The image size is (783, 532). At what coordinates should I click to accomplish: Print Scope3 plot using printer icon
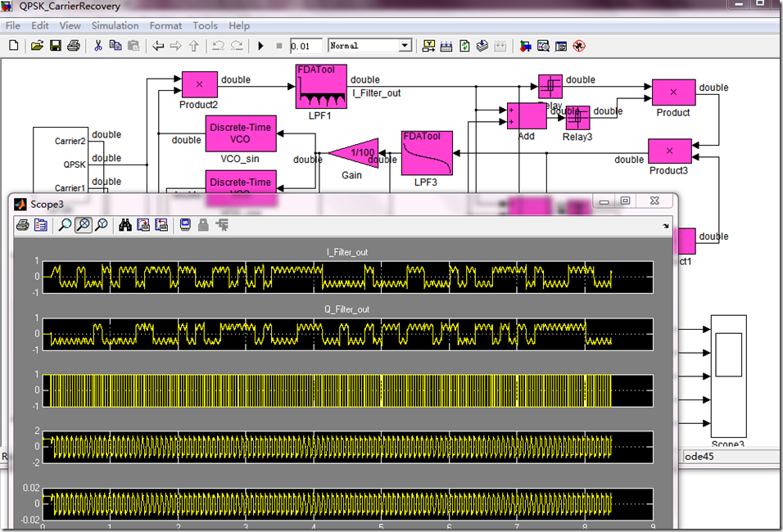[23, 225]
